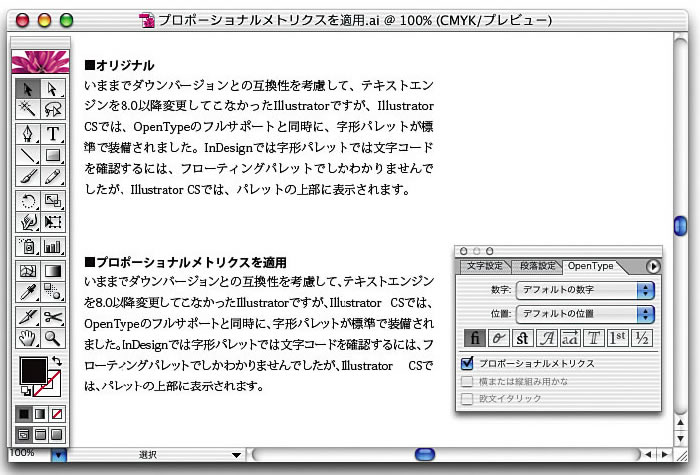
Task: Choose the Rectangle tool
Action: (x=53, y=155)
